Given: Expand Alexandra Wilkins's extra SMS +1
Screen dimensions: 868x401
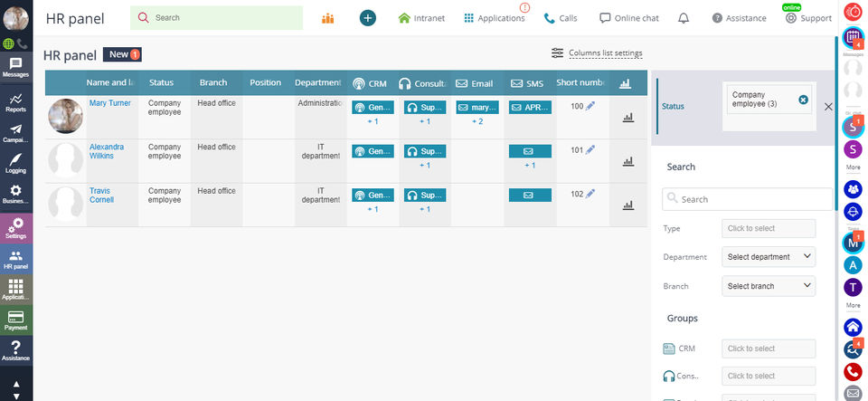Looking at the screenshot, I should point(530,165).
